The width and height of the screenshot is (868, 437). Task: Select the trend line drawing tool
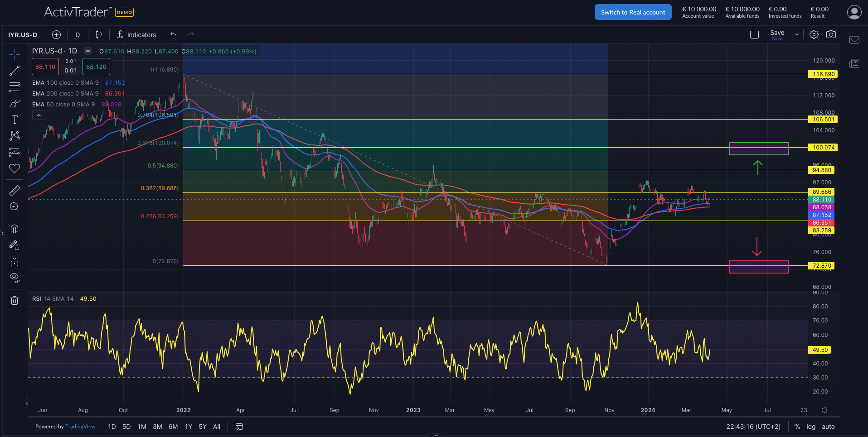(x=15, y=70)
